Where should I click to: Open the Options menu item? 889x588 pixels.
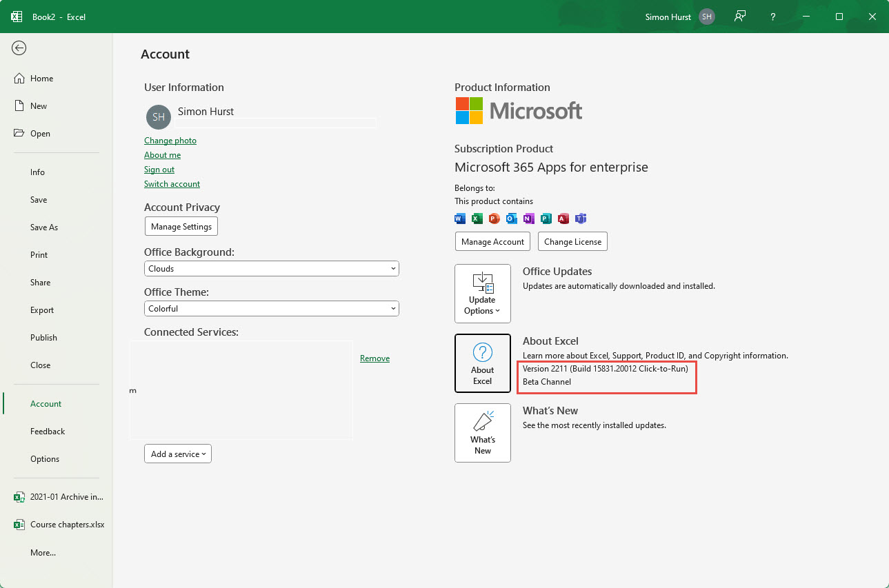tap(45, 459)
